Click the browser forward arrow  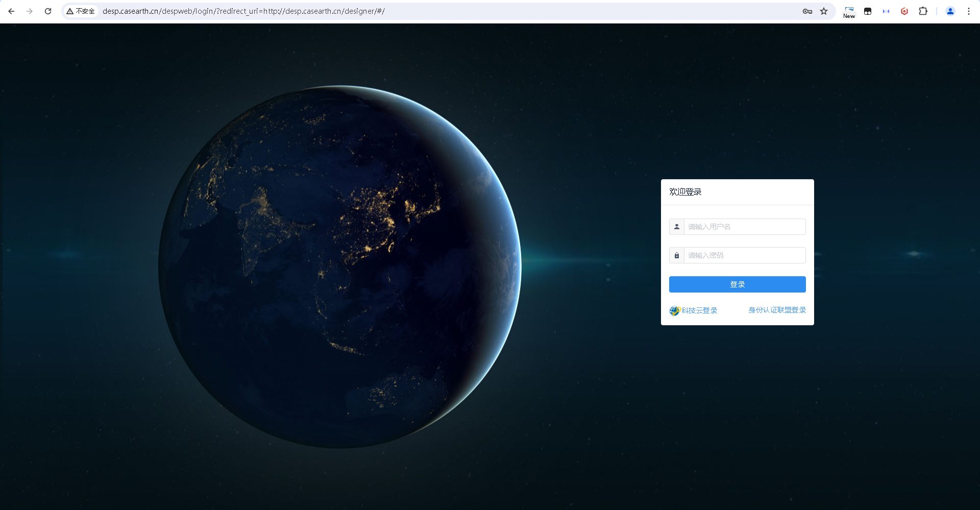point(30,11)
